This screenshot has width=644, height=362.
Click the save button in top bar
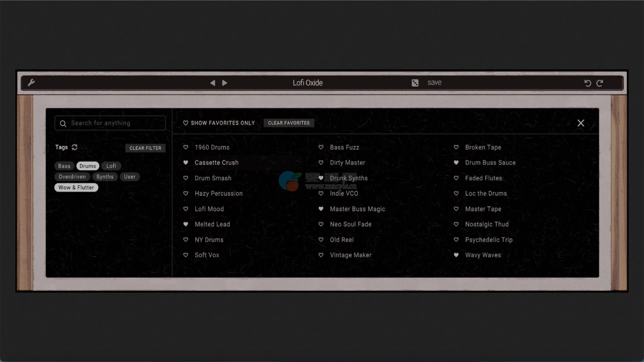pos(434,83)
